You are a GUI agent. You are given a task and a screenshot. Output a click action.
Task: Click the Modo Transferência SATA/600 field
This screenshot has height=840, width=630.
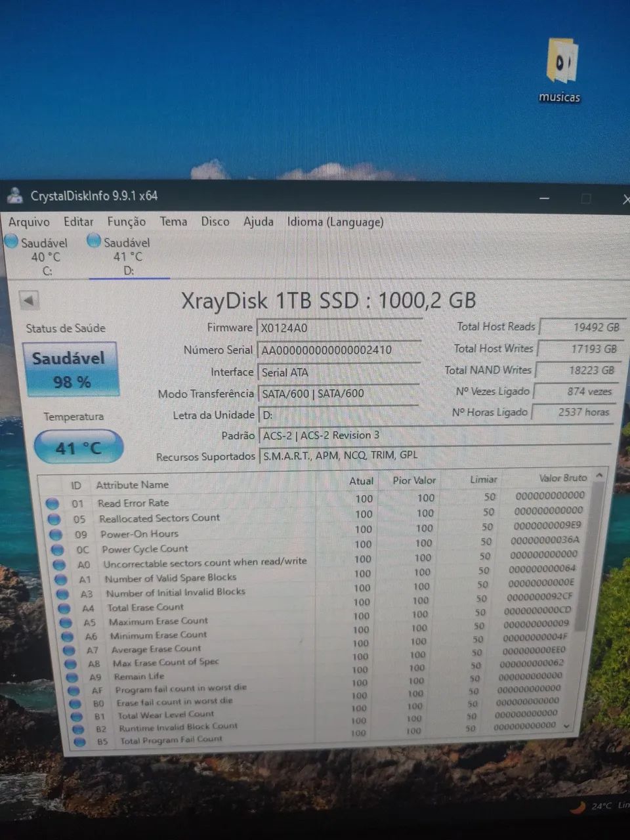click(338, 394)
